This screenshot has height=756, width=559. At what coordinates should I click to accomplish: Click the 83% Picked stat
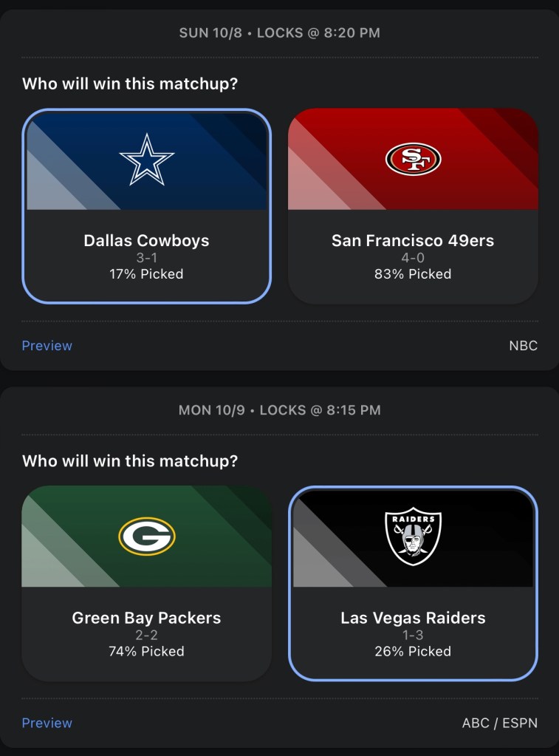413,274
